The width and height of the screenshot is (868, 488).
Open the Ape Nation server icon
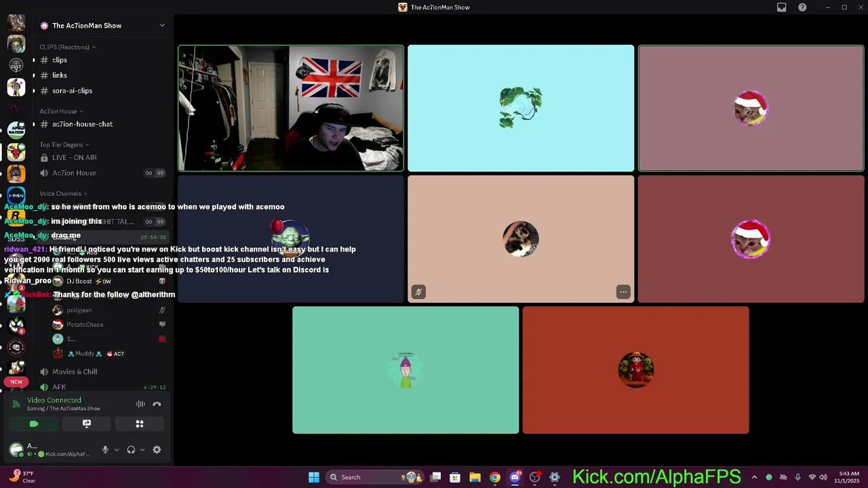[16, 130]
